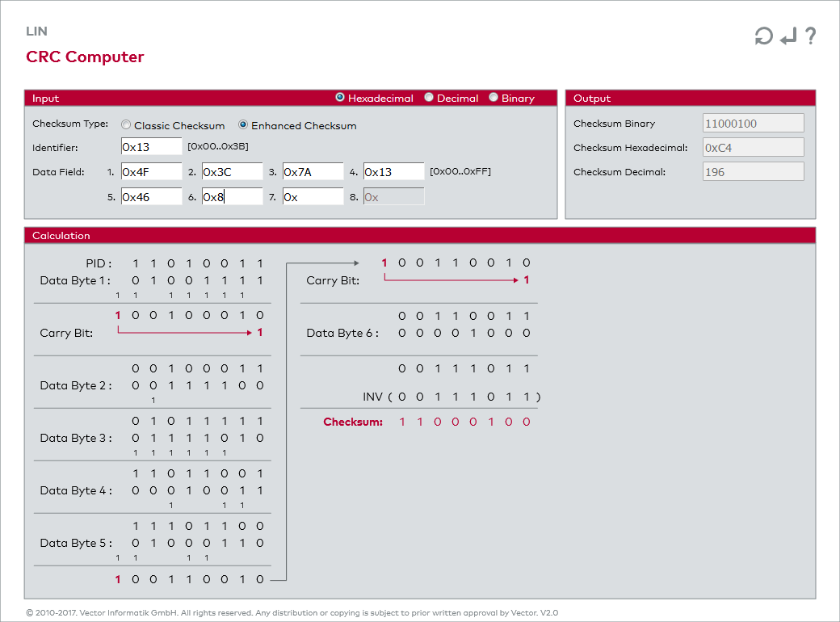Select Enhanced Checksum type

pyautogui.click(x=243, y=125)
